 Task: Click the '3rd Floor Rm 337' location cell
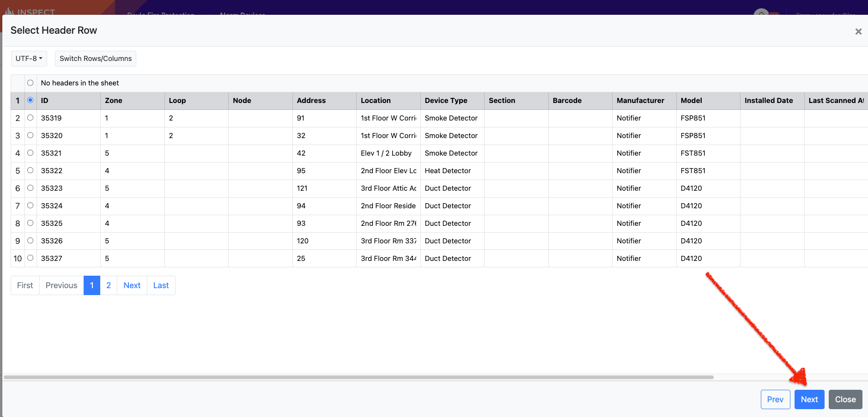point(388,241)
